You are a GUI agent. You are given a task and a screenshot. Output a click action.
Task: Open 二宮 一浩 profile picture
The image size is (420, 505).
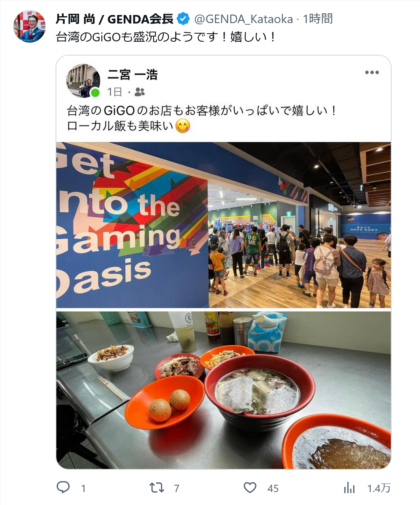coord(83,81)
